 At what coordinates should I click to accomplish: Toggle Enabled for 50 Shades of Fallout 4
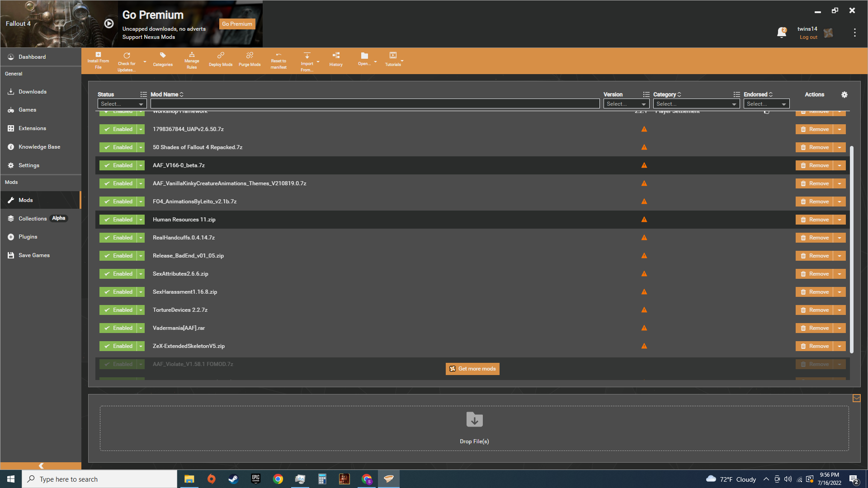click(118, 147)
